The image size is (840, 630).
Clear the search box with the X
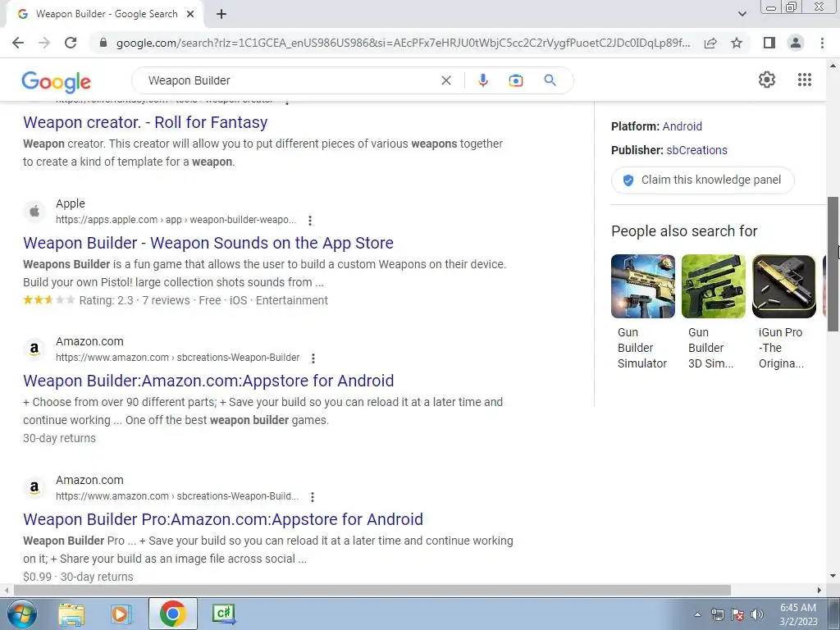click(x=445, y=80)
